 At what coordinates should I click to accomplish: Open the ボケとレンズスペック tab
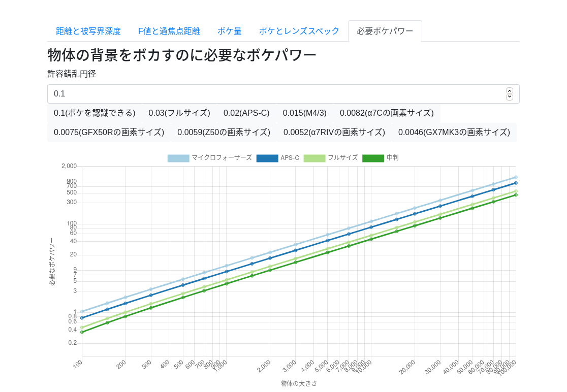pos(299,31)
